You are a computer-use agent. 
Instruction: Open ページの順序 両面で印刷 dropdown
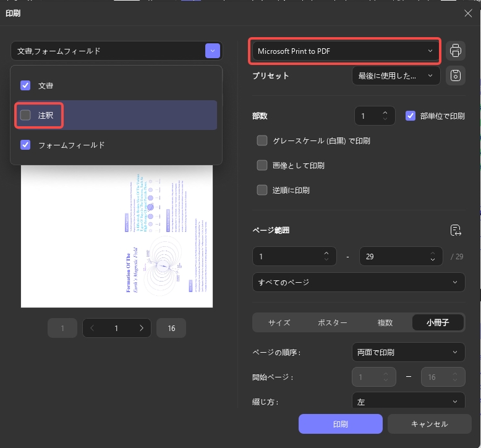[408, 352]
